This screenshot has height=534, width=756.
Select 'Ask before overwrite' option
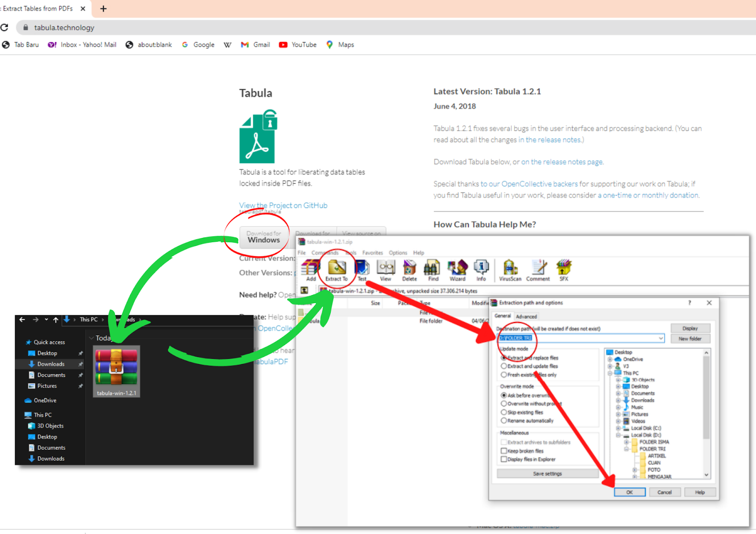(x=504, y=395)
